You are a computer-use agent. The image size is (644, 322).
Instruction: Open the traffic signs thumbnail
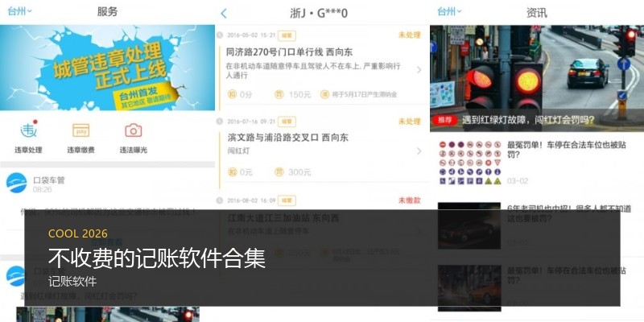470,163
